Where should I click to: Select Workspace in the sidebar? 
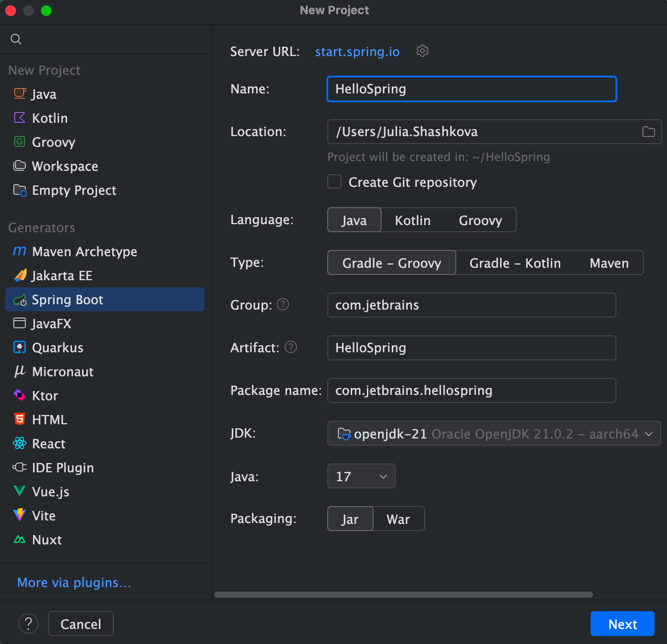click(x=105, y=166)
